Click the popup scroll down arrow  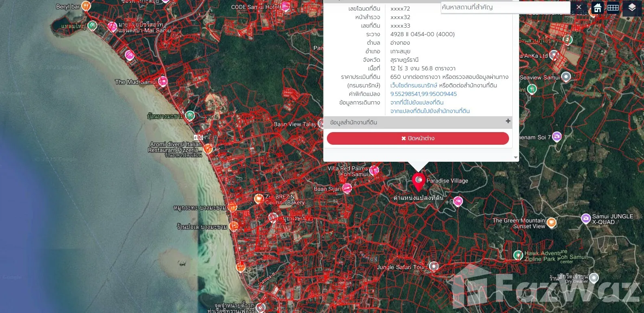tap(516, 157)
